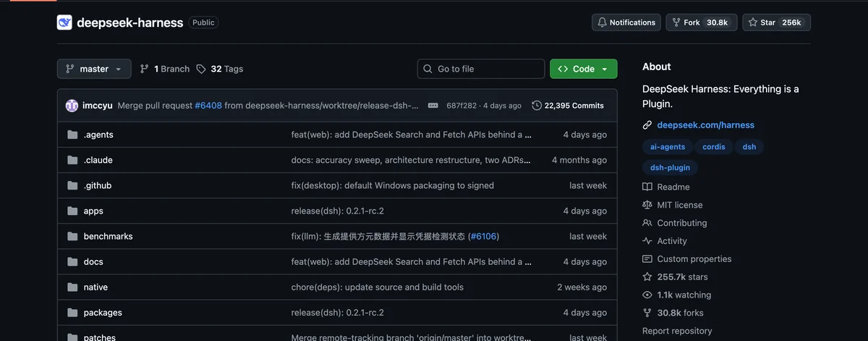868x341 pixels.
Task: View the 32 Tags link
Action: (x=220, y=69)
